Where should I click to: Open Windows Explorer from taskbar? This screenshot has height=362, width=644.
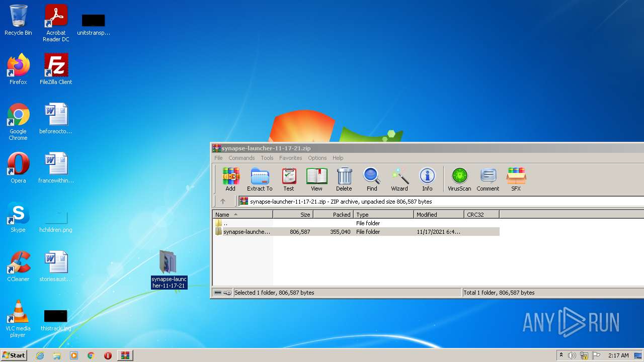57,355
